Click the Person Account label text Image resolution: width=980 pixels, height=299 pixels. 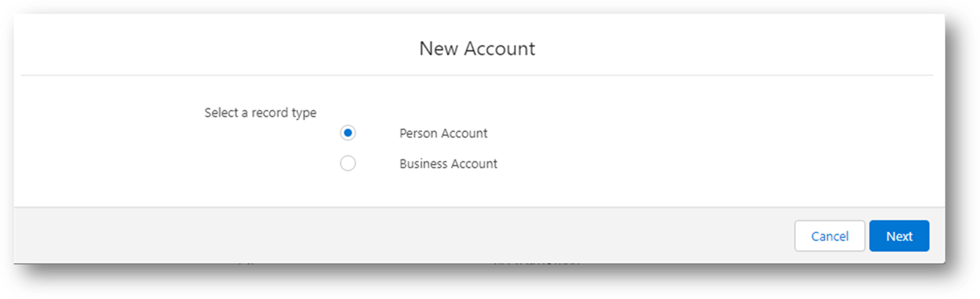(x=444, y=133)
